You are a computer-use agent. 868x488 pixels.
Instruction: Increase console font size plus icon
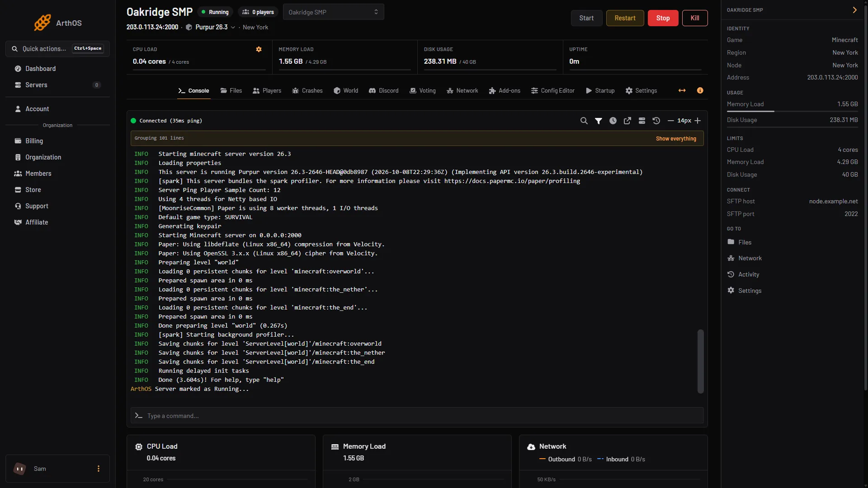(x=698, y=121)
